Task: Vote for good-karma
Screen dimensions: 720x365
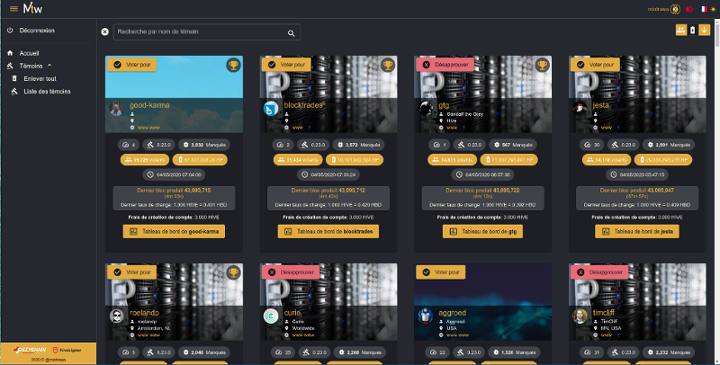Action: [x=132, y=65]
